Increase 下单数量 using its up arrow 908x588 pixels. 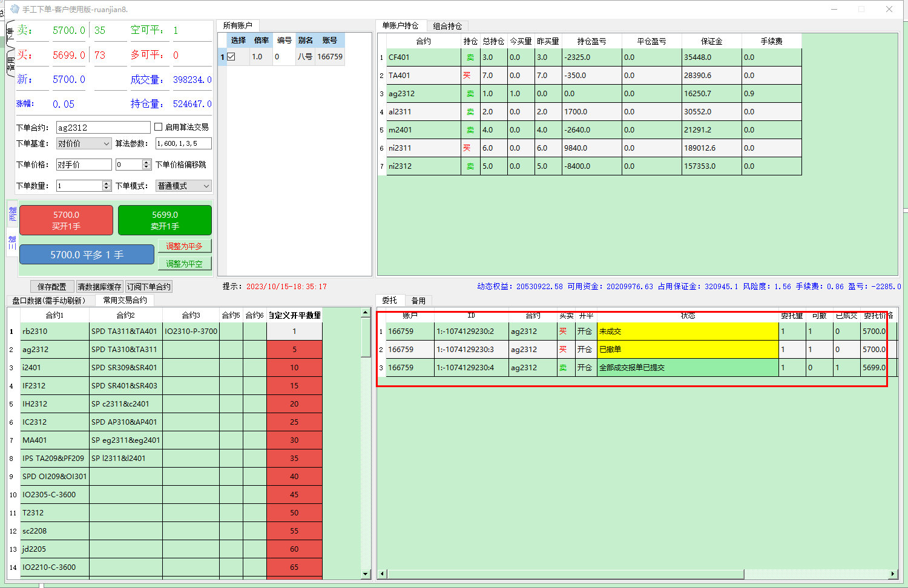[107, 183]
